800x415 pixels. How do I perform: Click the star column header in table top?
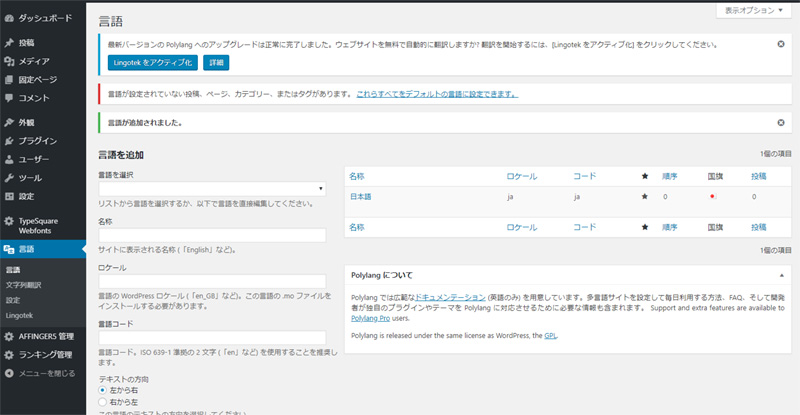pos(644,176)
